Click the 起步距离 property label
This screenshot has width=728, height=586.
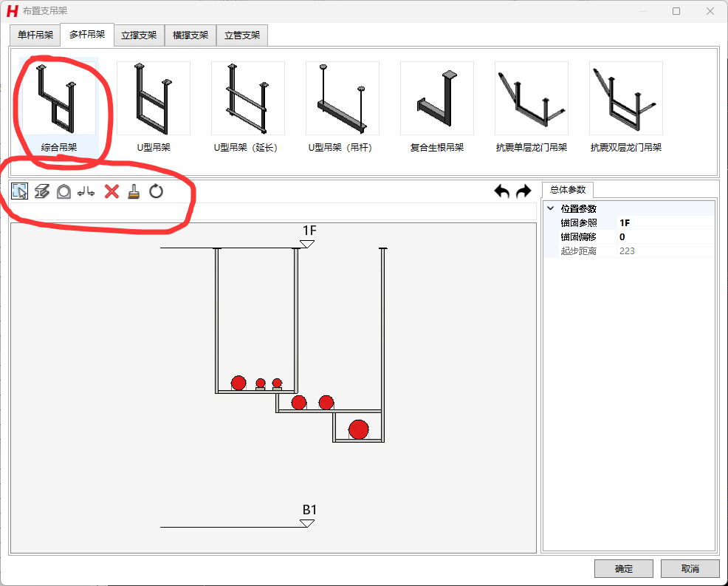(x=579, y=251)
